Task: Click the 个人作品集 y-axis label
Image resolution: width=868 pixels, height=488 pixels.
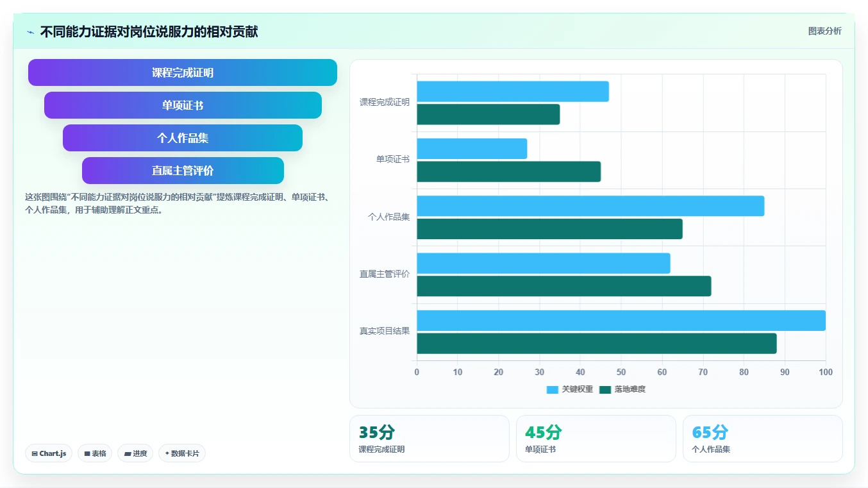Action: point(388,217)
